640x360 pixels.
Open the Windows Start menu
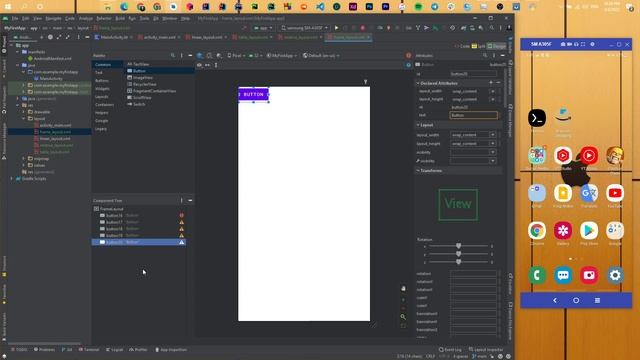(8, 7)
